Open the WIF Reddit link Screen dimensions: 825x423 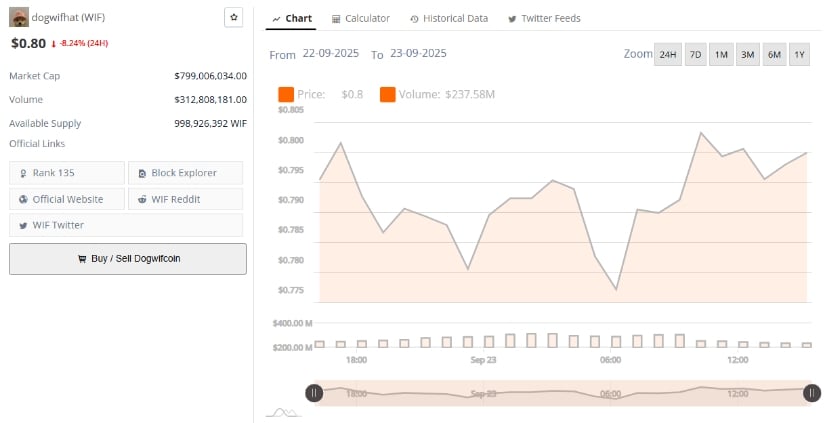coord(185,199)
